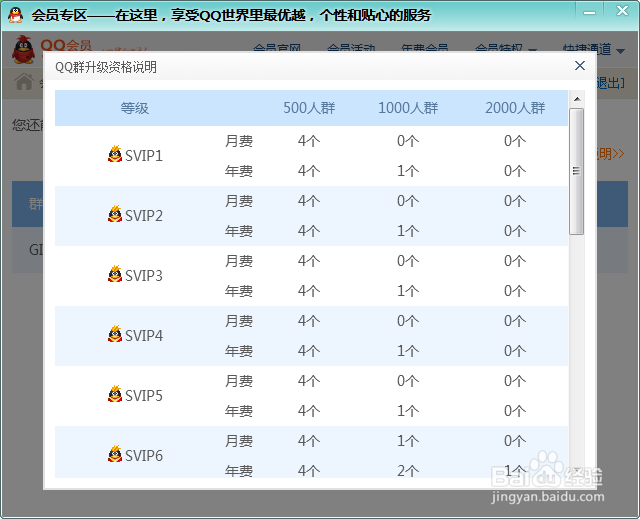The image size is (640, 519).
Task: Click 月费 in the SVIP6 row
Action: click(x=239, y=441)
